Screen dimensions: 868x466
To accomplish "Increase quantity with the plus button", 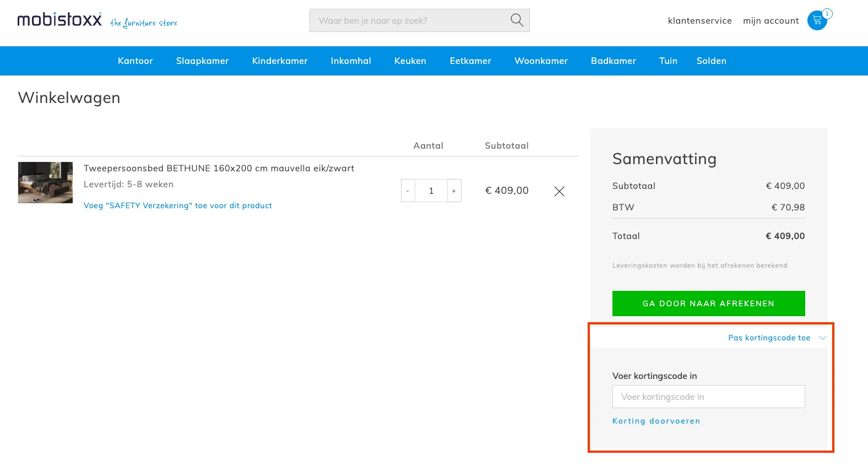I will click(x=454, y=191).
